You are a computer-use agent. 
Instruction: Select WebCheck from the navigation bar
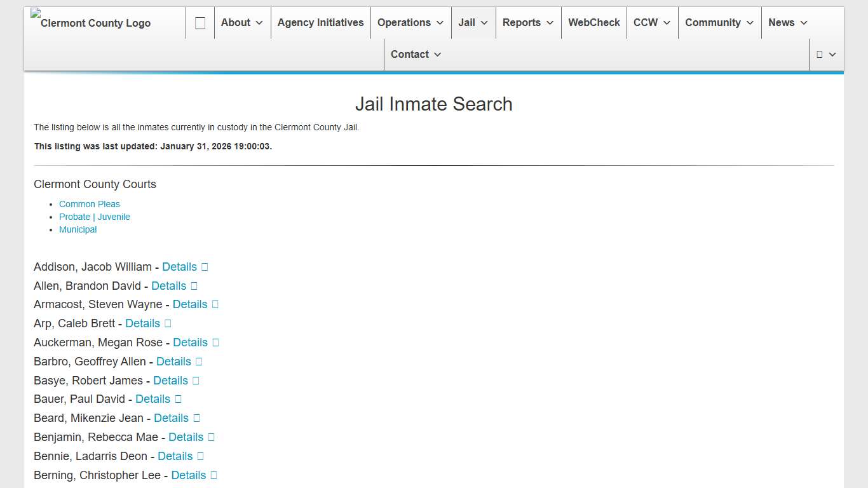(x=593, y=22)
